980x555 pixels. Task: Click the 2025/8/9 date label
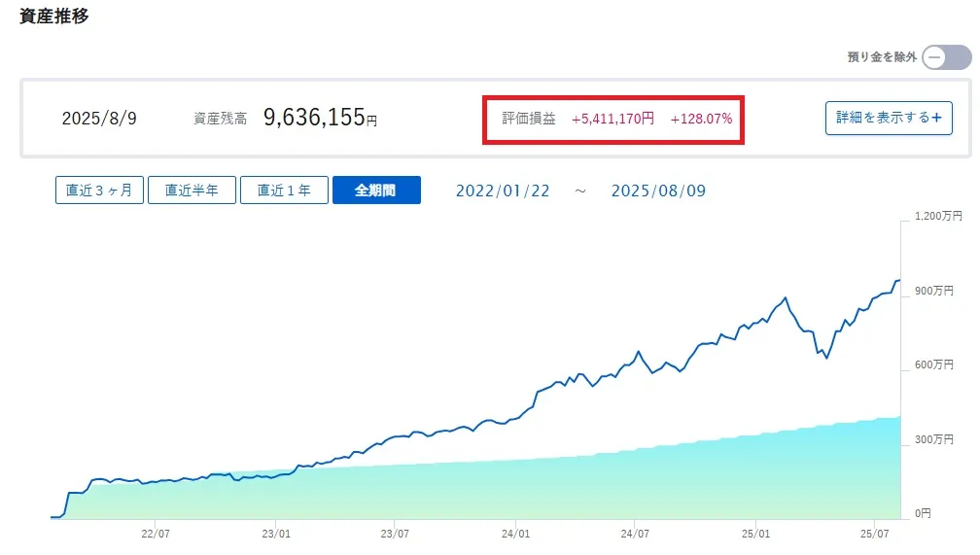(99, 119)
